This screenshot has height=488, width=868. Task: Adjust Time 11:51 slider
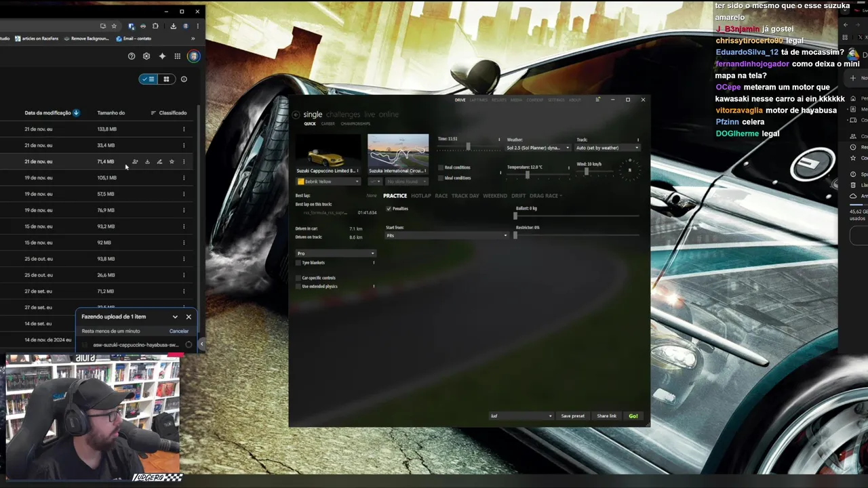coord(468,147)
